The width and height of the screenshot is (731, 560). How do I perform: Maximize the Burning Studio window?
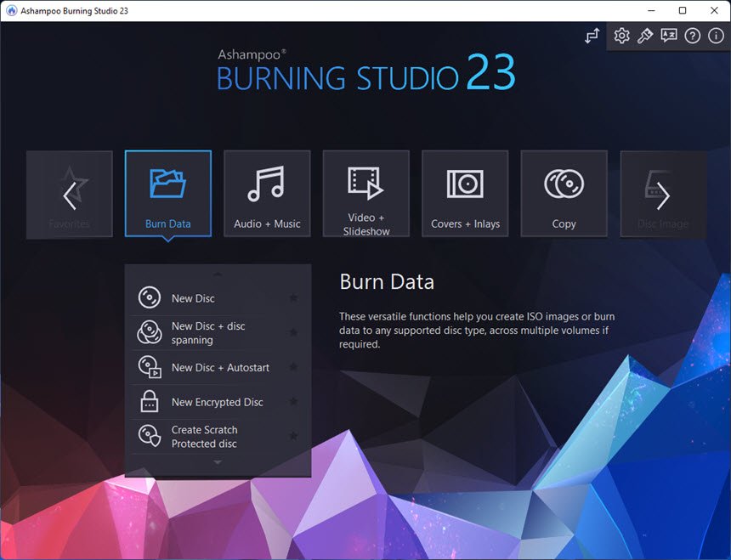point(683,10)
